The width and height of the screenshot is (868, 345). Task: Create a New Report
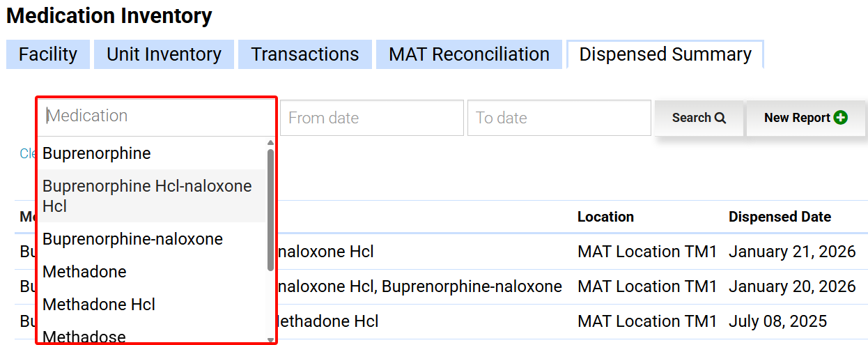805,118
